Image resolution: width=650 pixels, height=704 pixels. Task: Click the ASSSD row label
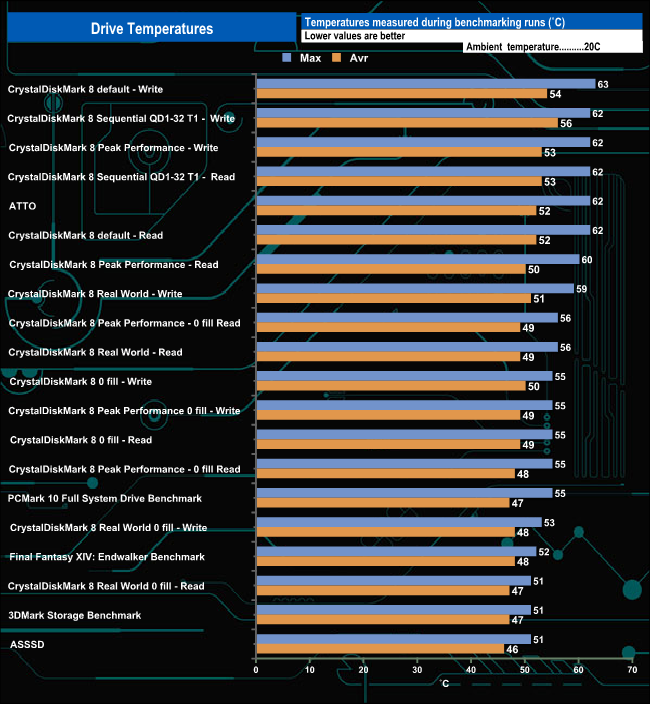tap(27, 644)
